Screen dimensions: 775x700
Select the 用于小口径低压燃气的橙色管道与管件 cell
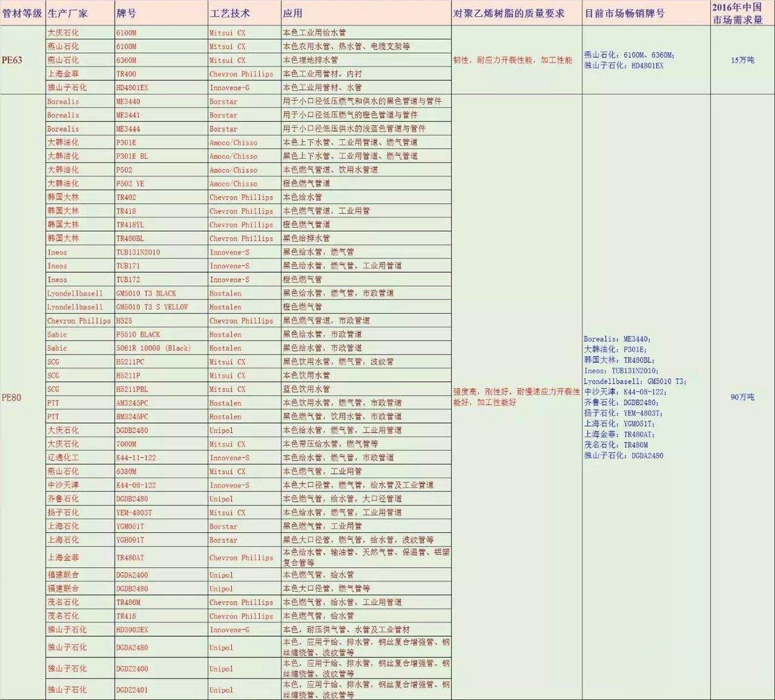(366, 115)
